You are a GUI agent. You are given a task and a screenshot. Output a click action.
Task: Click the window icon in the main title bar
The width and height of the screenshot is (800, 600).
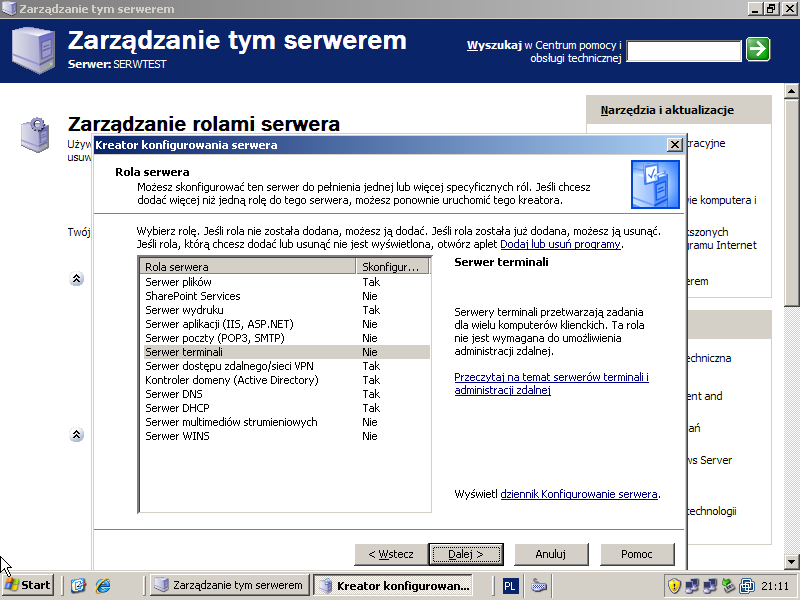[x=9, y=9]
